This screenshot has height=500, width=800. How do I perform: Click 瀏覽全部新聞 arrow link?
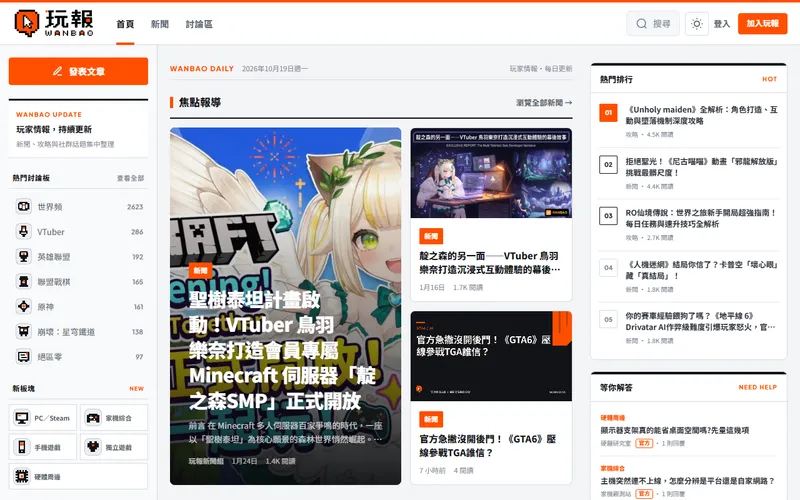click(544, 103)
